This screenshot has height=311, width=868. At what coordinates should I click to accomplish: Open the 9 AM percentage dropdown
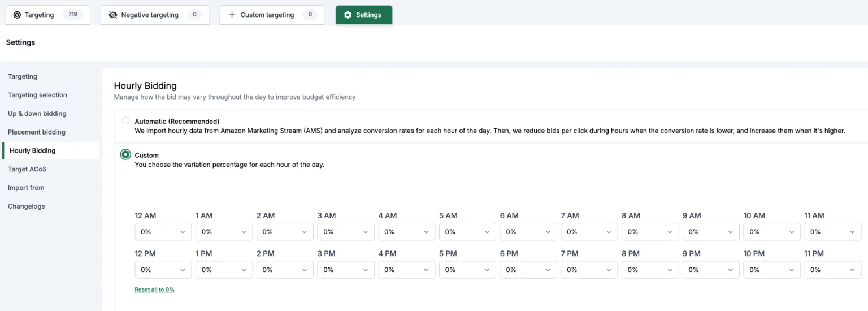[711, 232]
